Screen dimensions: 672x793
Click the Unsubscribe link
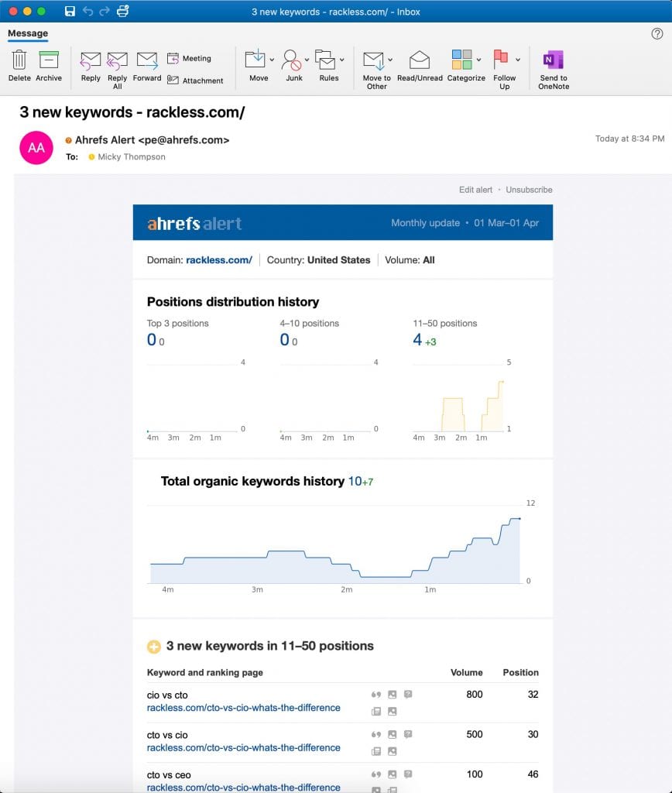pyautogui.click(x=529, y=190)
